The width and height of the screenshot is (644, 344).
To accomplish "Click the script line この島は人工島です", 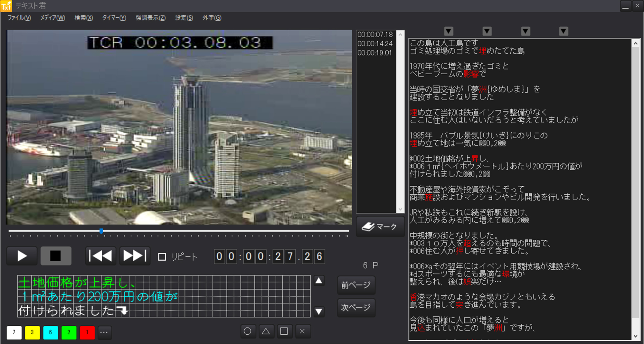I will [x=444, y=43].
